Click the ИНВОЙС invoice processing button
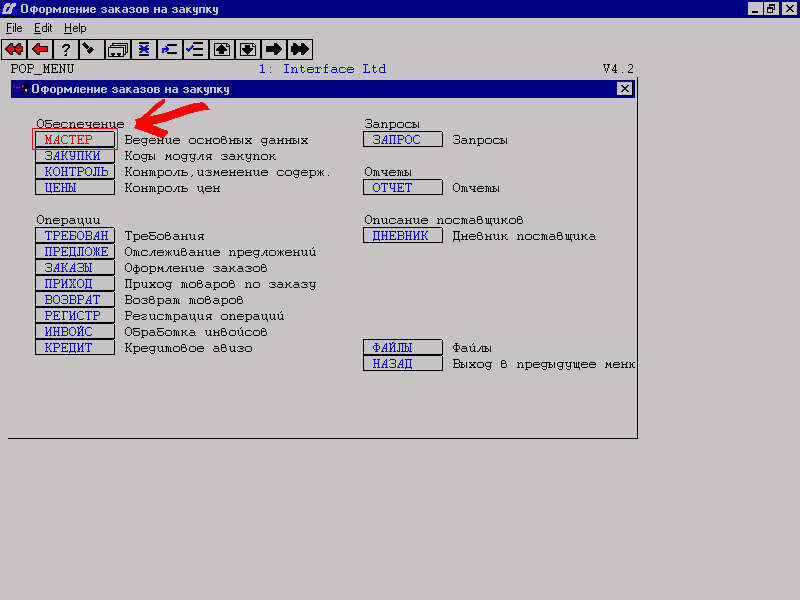The image size is (800, 600). (x=75, y=331)
